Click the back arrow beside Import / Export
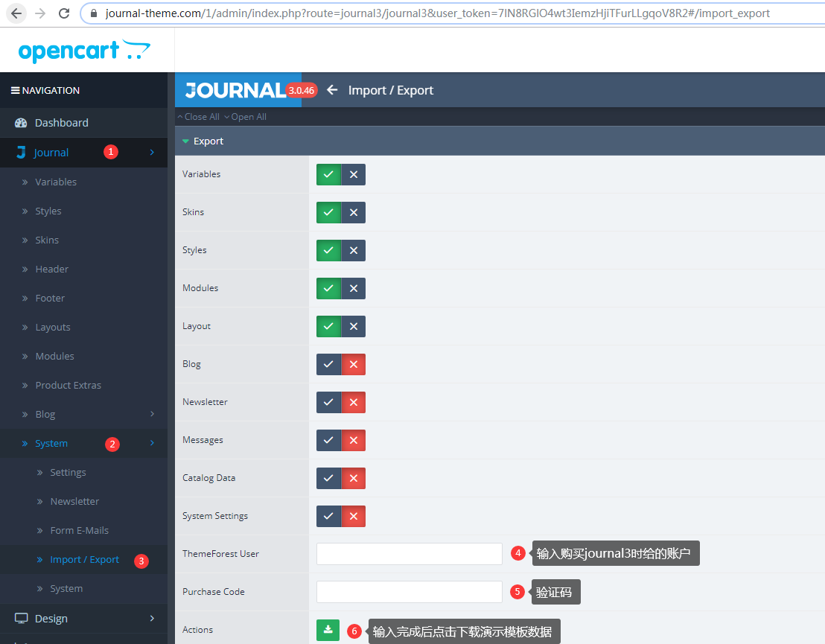 click(332, 90)
